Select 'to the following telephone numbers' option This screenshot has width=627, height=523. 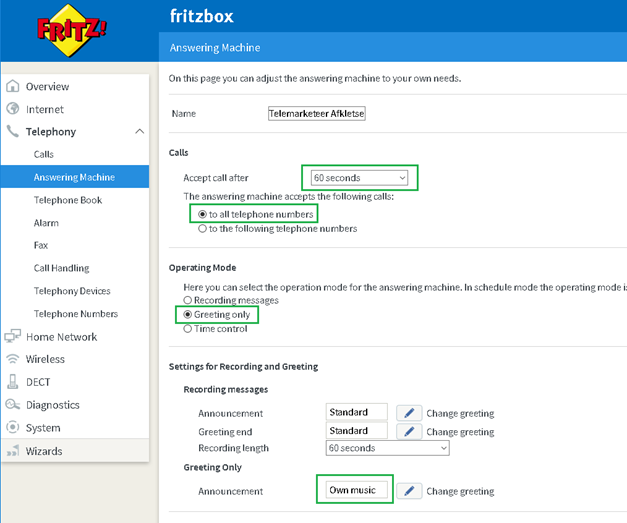pos(202,229)
